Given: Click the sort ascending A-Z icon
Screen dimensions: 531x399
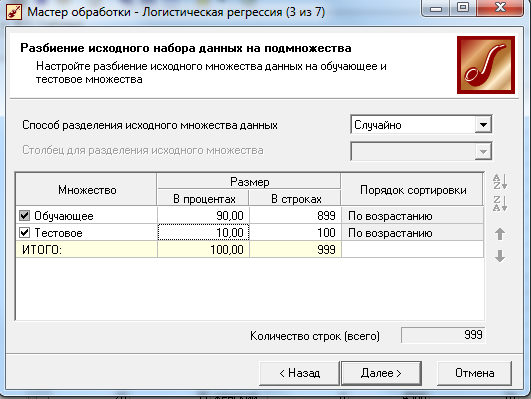Looking at the screenshot, I should pos(500,182).
